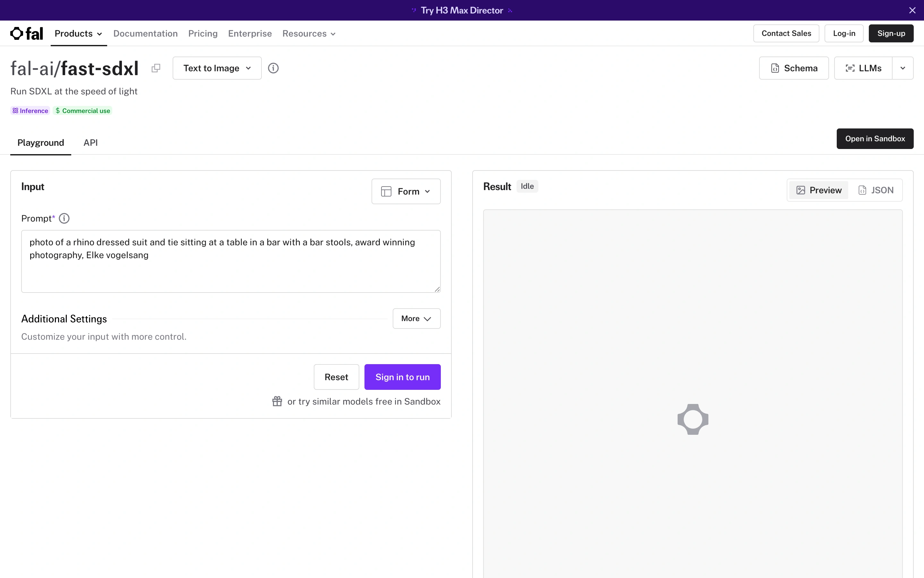Click the Inference tag badge
This screenshot has height=578, width=924.
coord(30,110)
